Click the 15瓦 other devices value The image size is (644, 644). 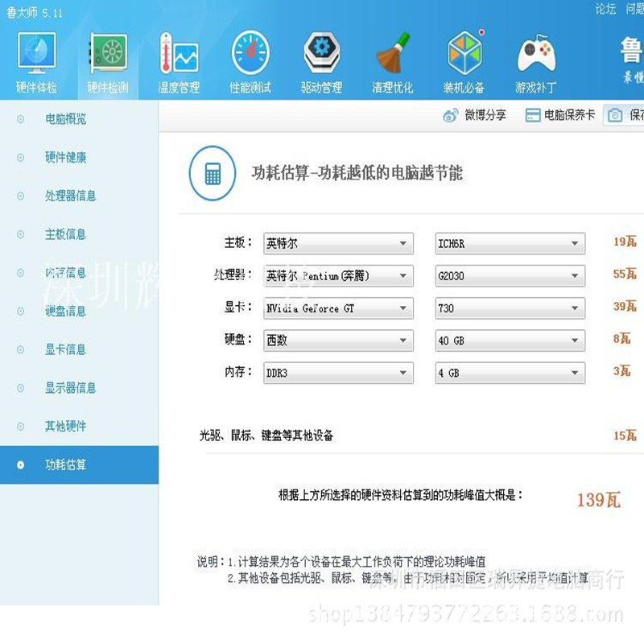click(x=625, y=436)
